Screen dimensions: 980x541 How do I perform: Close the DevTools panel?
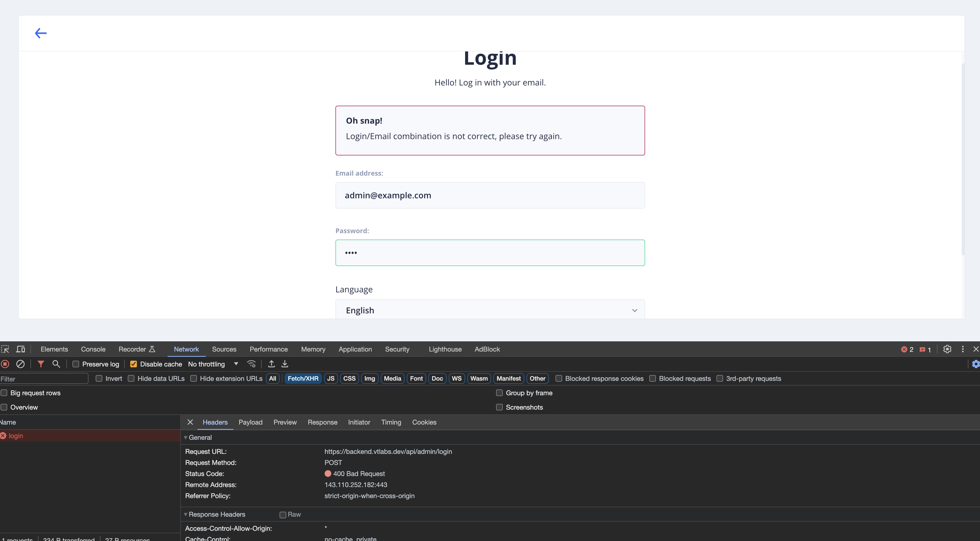[976, 349]
